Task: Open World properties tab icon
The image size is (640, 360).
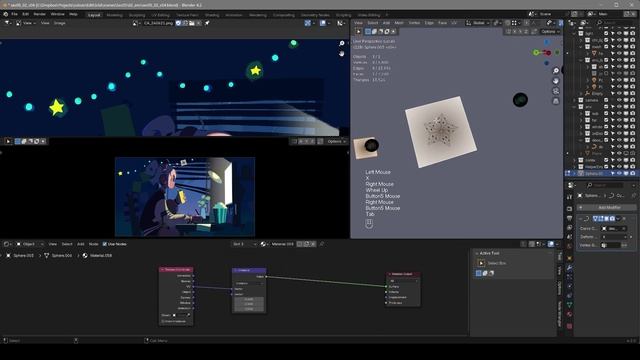Action: [569, 247]
